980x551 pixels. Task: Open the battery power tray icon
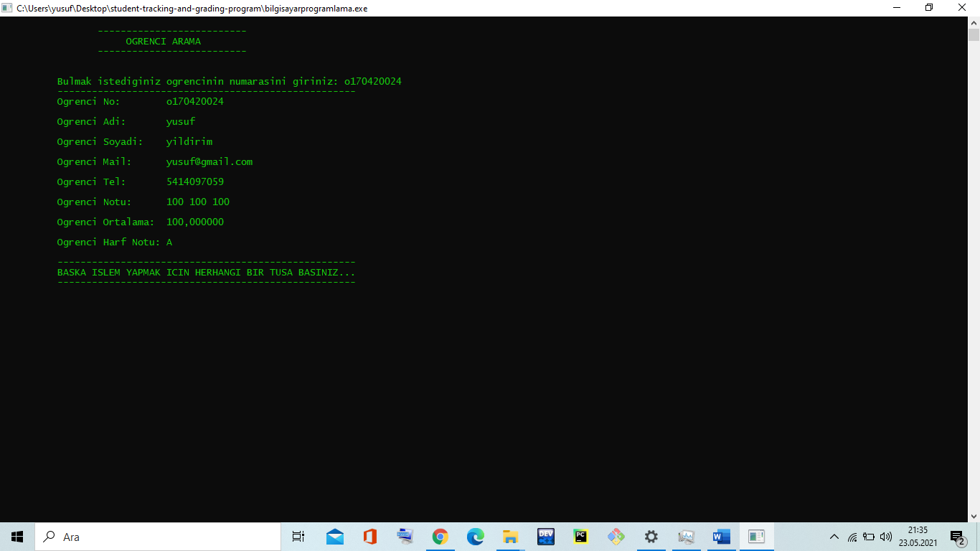pyautogui.click(x=869, y=537)
